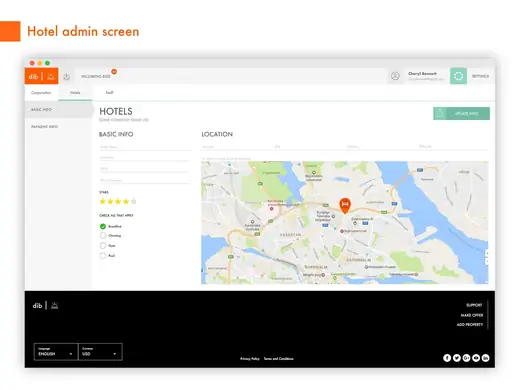Viewport: 520px width, 390px height.
Task: Click the Add Property footer link
Action: [x=470, y=324]
